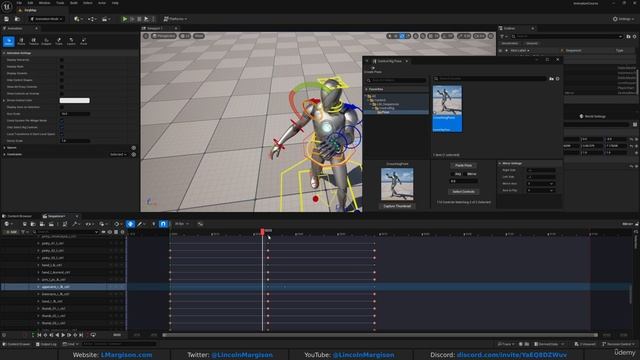Click the Capture Thumbnail button
Screen dimensions: 640x360
pyautogui.click(x=397, y=206)
